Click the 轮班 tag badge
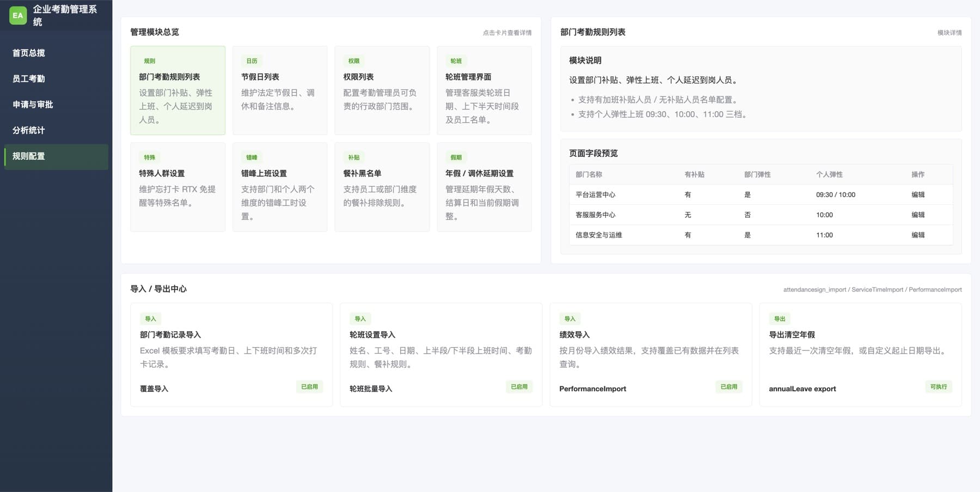 [456, 61]
